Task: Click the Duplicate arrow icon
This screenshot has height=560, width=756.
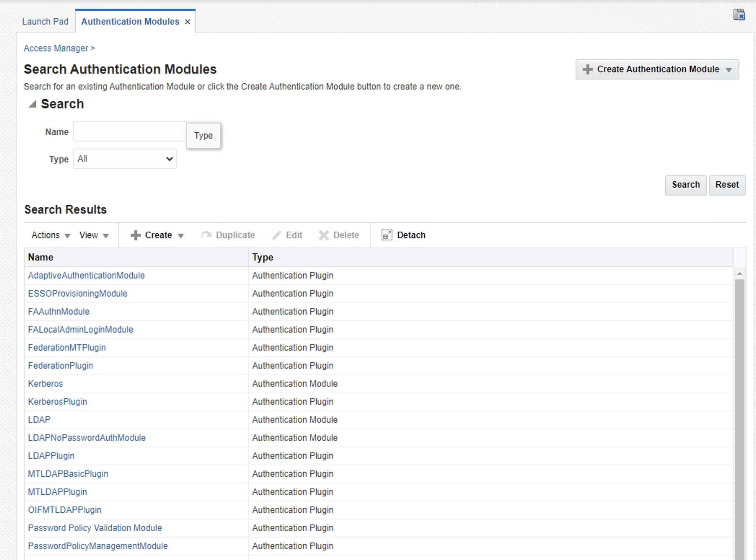Action: (x=206, y=235)
